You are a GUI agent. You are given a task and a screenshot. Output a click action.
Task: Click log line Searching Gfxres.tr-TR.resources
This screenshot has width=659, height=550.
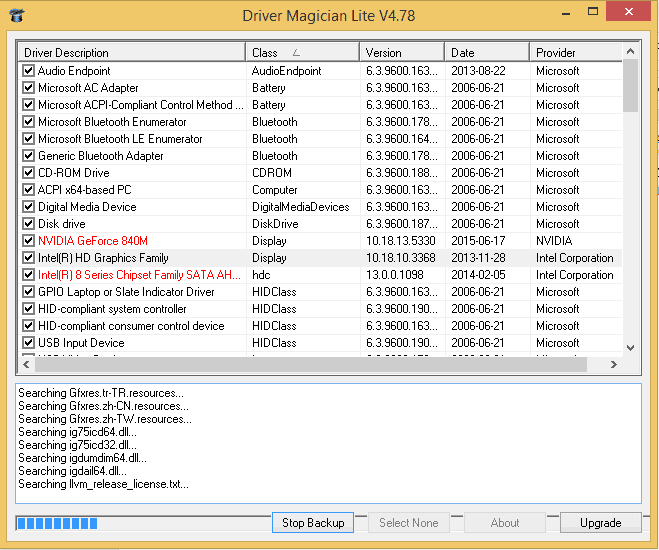coord(101,393)
